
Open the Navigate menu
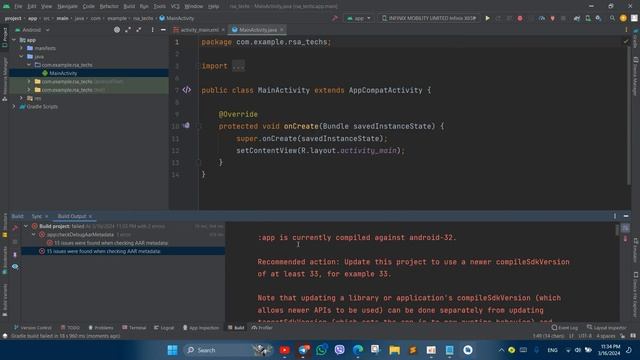[x=67, y=6]
